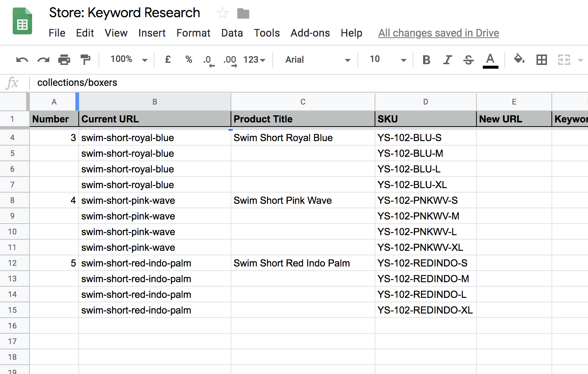Open the font size 10 dropdown
588x374 pixels.
[x=387, y=60]
